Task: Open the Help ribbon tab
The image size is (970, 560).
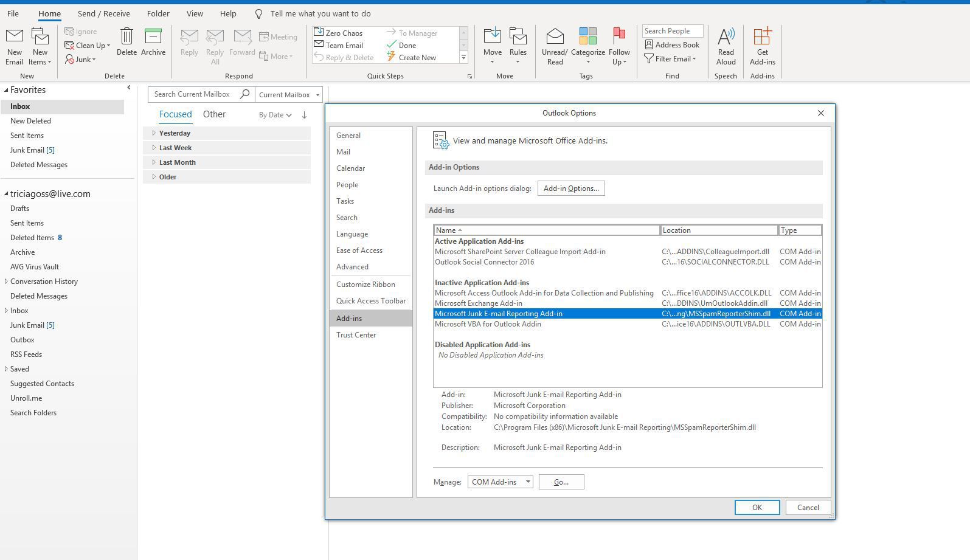Action: click(228, 13)
